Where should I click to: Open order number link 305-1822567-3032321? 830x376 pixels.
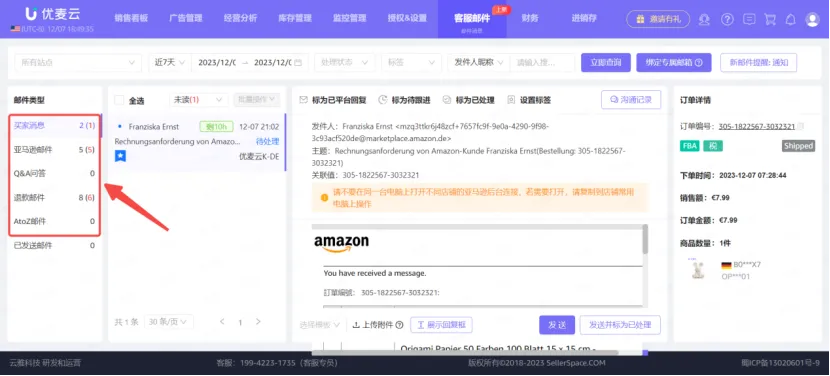(x=756, y=127)
